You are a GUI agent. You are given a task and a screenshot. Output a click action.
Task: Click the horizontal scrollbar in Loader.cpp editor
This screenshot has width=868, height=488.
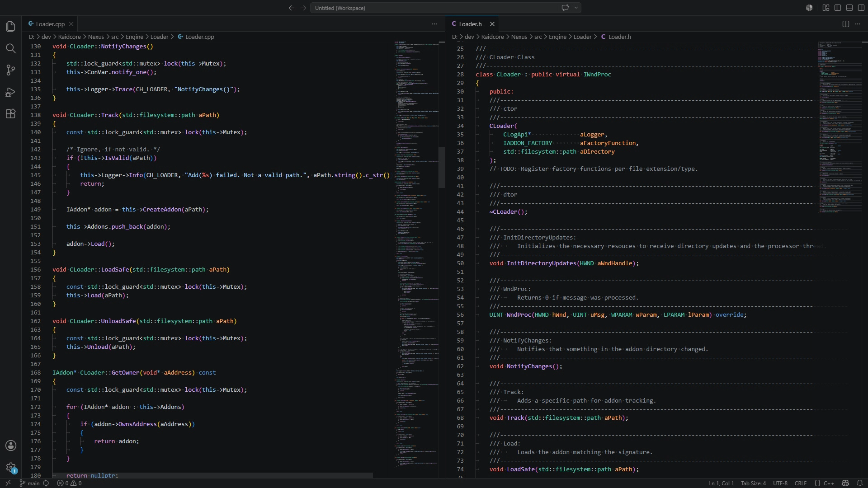tap(212, 475)
